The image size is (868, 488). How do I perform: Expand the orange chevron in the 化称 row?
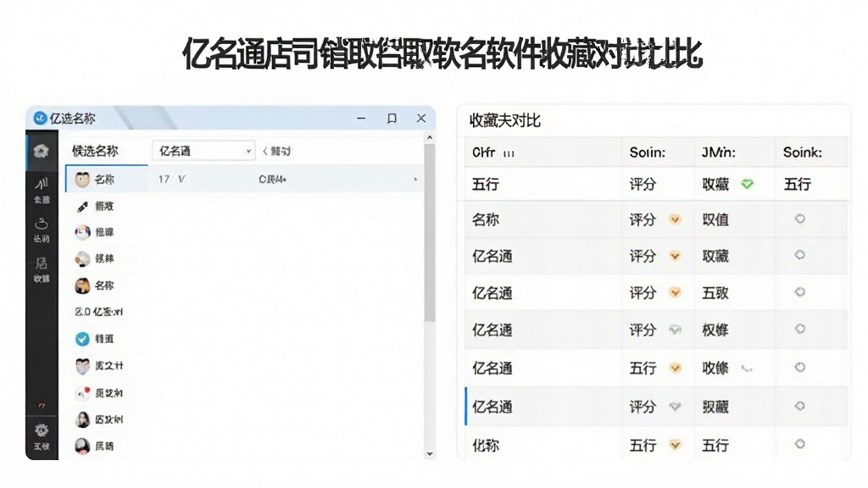coord(675,445)
